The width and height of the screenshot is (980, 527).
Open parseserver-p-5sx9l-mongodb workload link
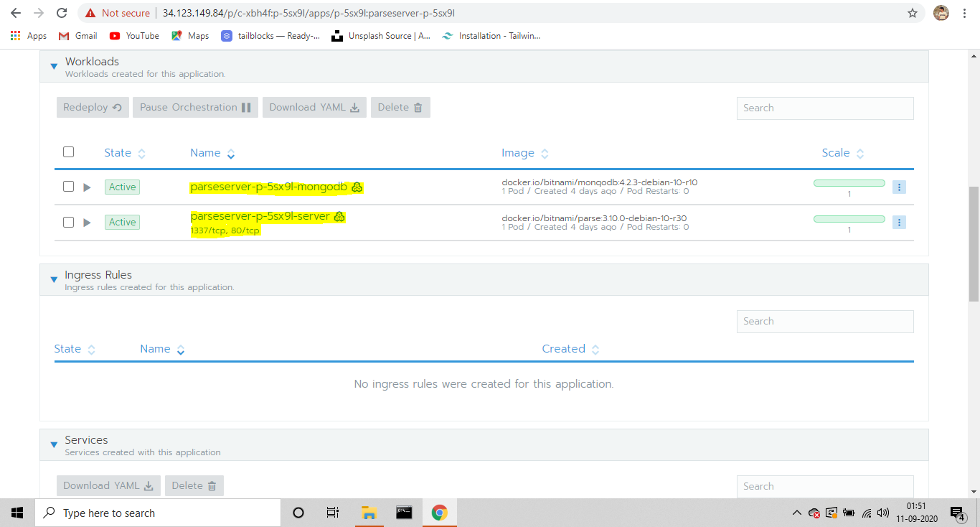point(269,187)
